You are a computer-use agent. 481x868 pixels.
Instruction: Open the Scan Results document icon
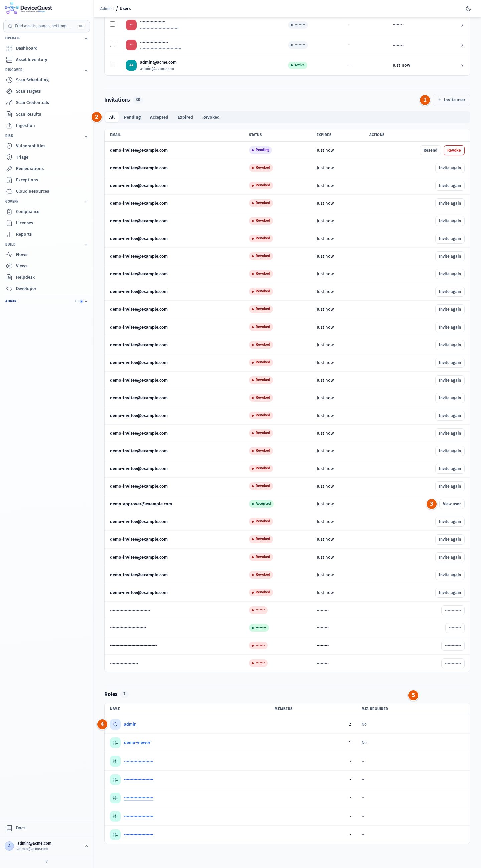click(9, 114)
